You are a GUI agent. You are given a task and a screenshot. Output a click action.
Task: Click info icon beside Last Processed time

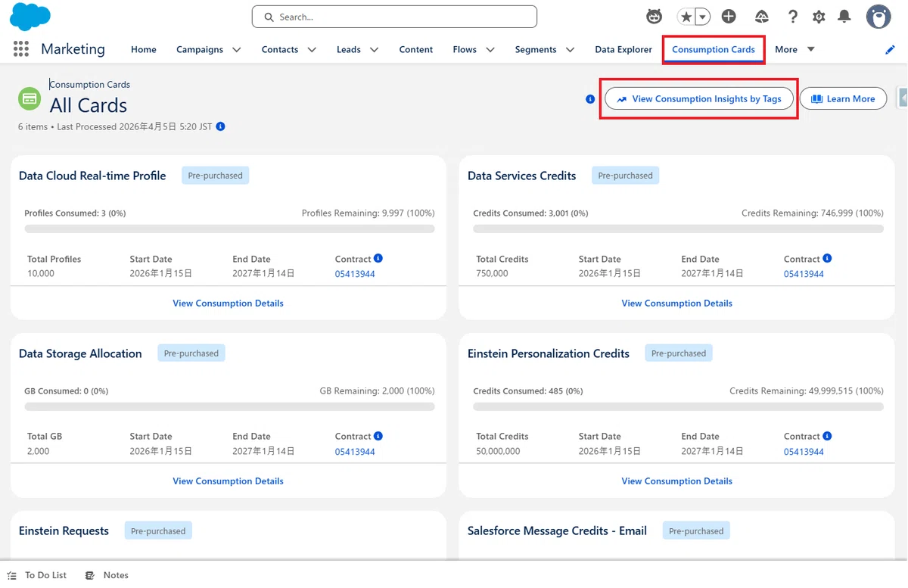tap(220, 126)
